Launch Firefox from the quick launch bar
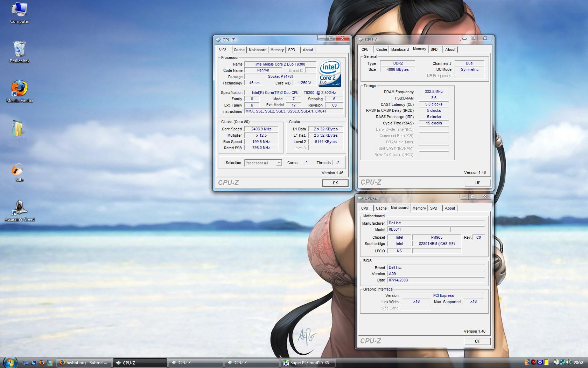This screenshot has height=368, width=588. point(42,363)
